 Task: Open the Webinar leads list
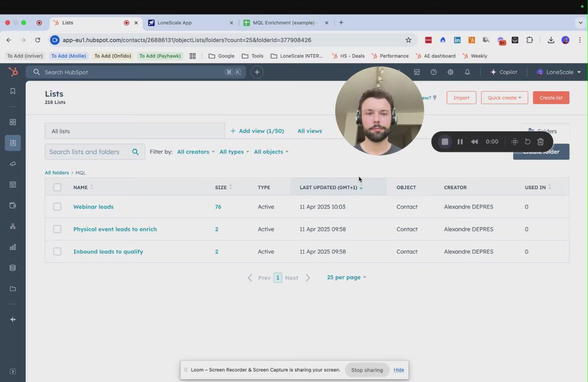[93, 207]
